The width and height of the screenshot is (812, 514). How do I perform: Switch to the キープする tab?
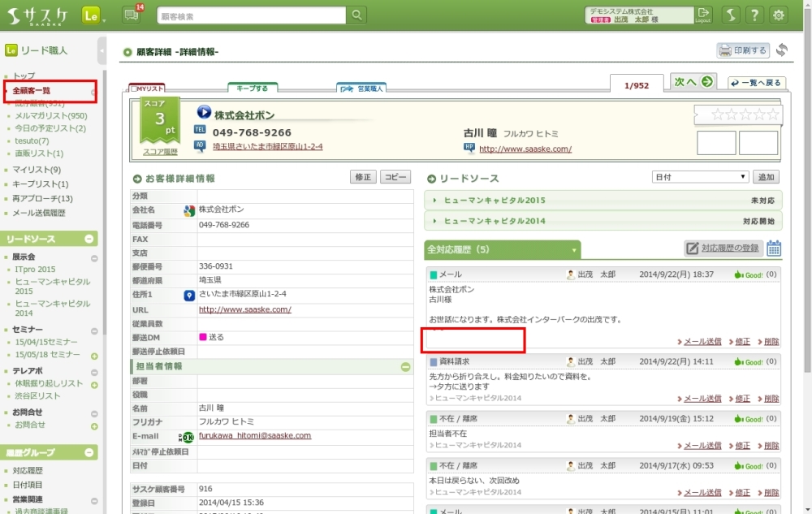click(253, 87)
